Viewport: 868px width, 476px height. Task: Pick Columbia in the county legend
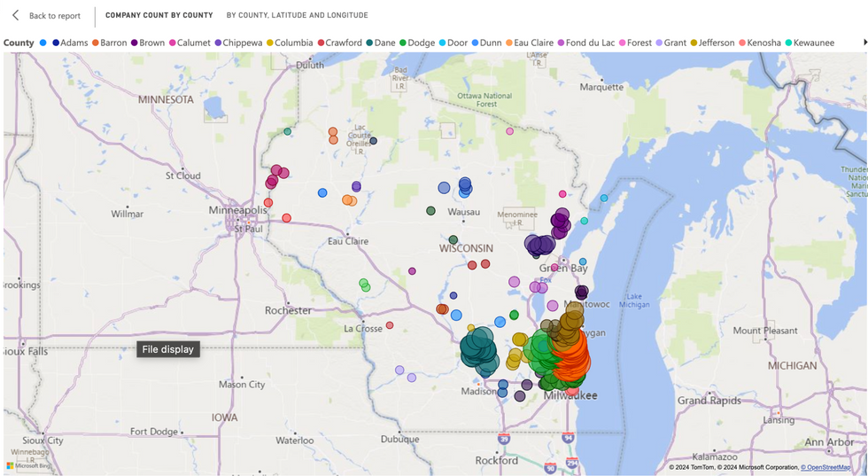click(x=290, y=43)
